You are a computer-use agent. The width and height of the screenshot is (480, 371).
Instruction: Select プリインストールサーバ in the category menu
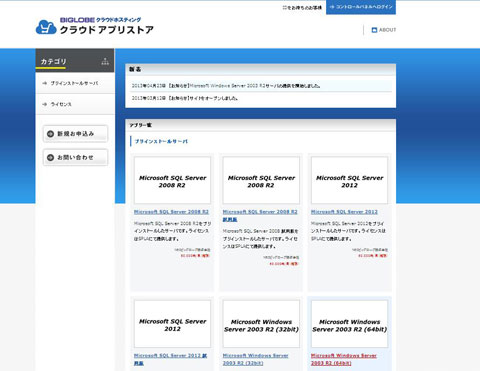tap(74, 83)
